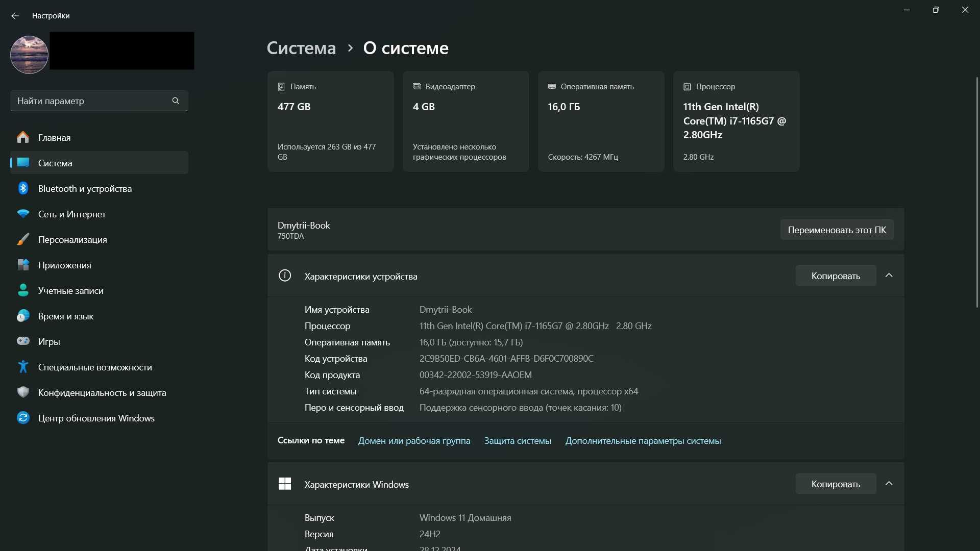The height and width of the screenshot is (551, 980).
Task: Open 'Домен или рабочая группа' link
Action: click(x=414, y=441)
